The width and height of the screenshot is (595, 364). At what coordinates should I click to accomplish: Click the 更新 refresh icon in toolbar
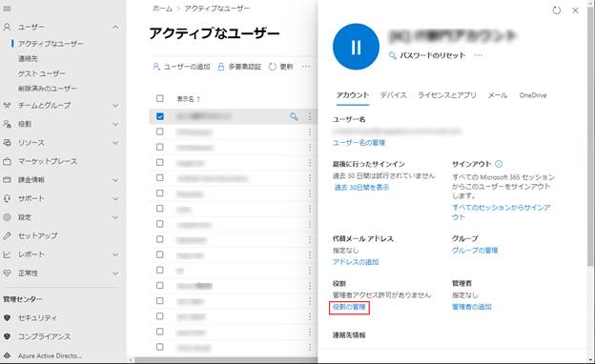pos(273,67)
